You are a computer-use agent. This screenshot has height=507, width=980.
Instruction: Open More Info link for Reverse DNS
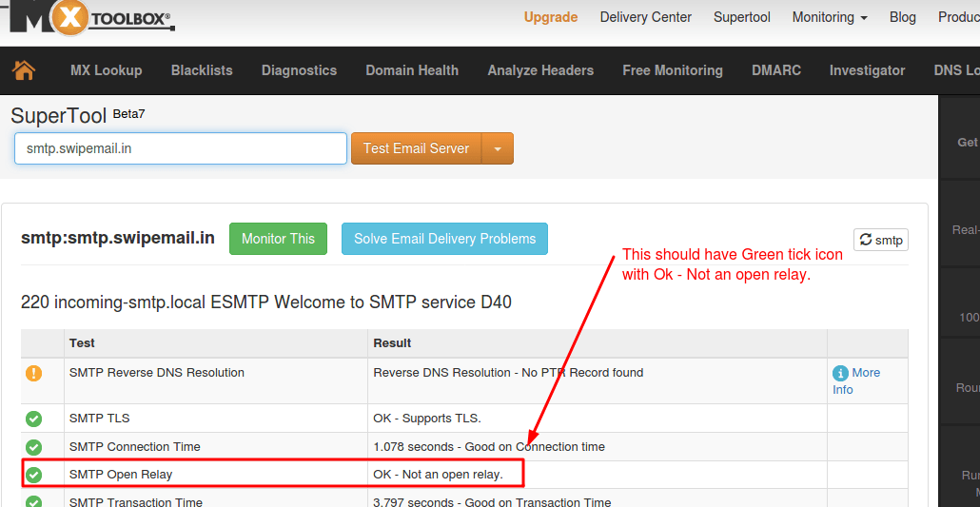pos(856,380)
